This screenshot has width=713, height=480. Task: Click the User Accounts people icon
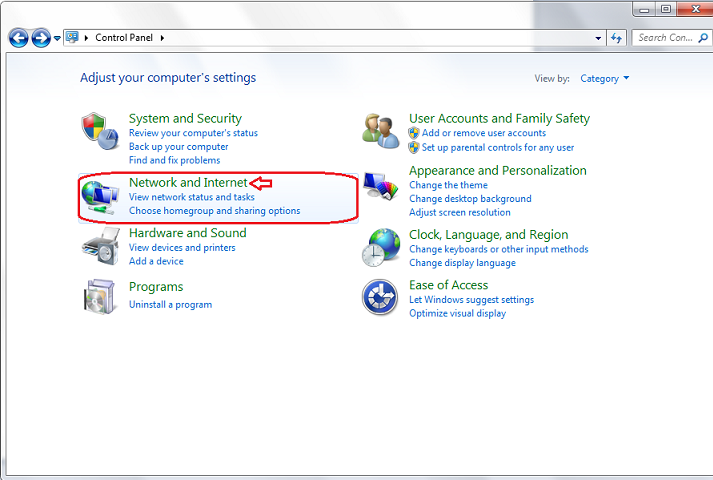coord(380,132)
